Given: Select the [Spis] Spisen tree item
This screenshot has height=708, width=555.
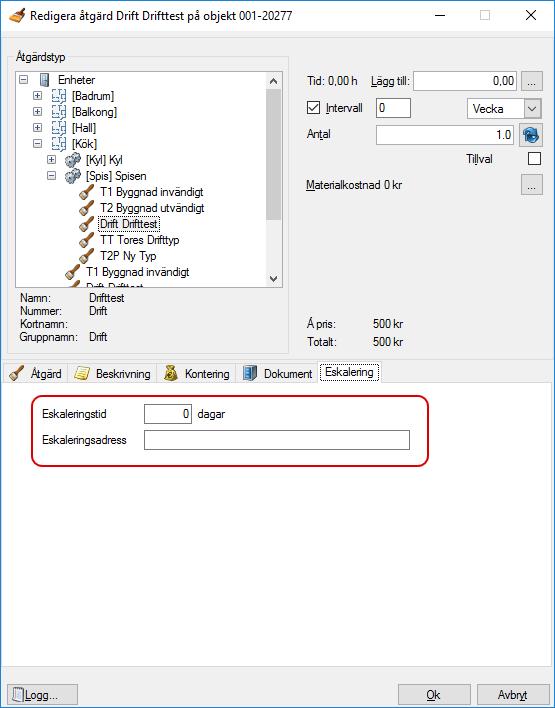Looking at the screenshot, I should click(116, 176).
